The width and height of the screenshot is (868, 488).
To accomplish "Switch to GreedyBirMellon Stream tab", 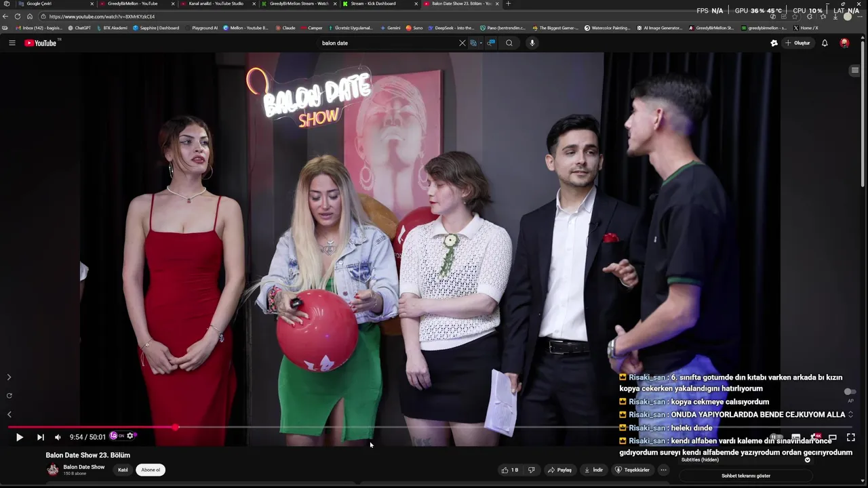I will (299, 3).
